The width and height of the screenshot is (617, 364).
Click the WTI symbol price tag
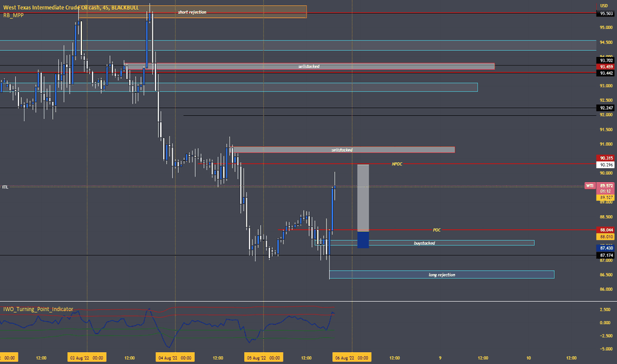tap(589, 185)
